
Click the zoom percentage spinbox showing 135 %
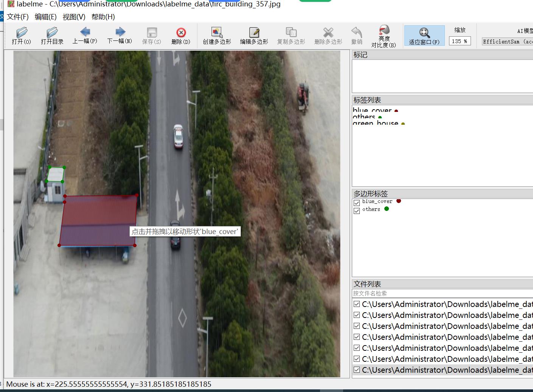tap(459, 41)
